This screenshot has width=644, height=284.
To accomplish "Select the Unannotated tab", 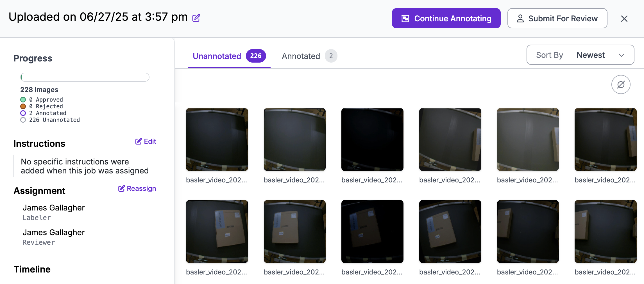I will [217, 56].
